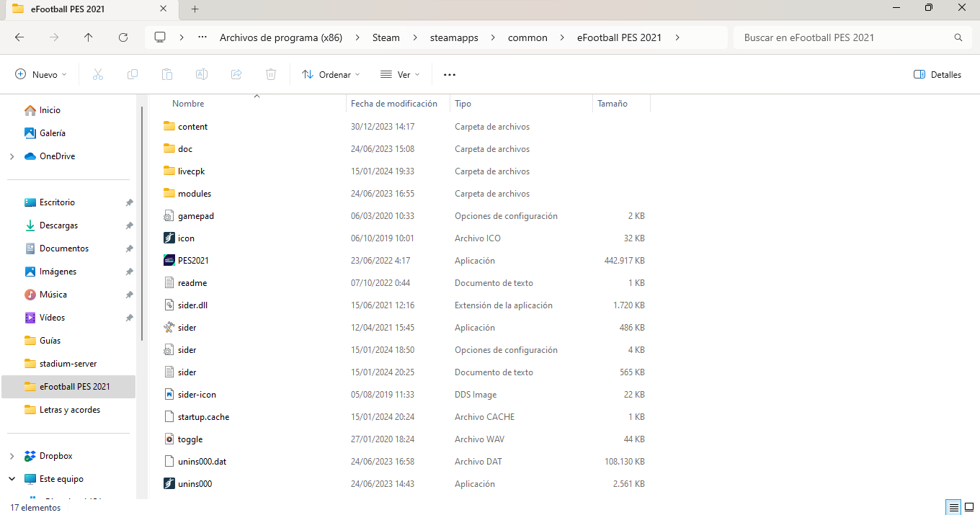Image resolution: width=980 pixels, height=515 pixels.
Task: Expand chevron after eFootball PES 2021 breadcrumb
Action: (x=677, y=37)
